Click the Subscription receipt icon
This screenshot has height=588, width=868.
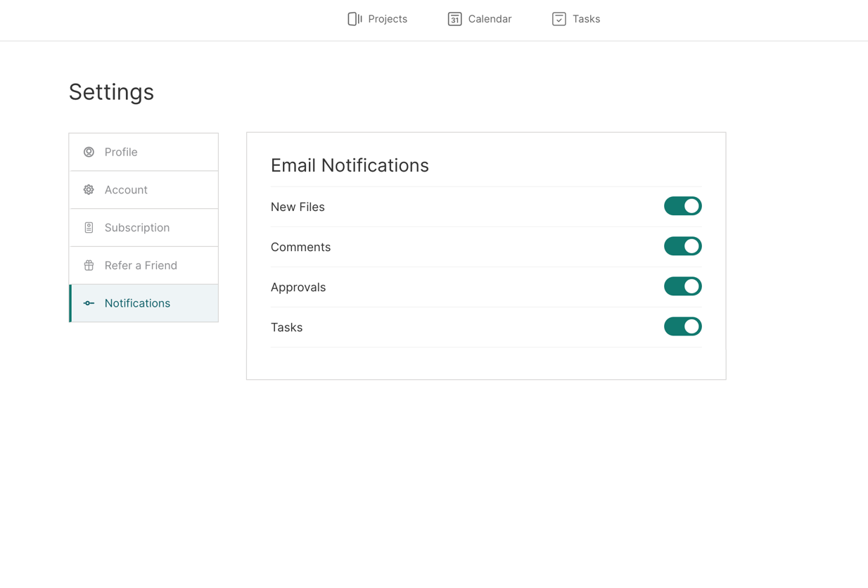[89, 228]
